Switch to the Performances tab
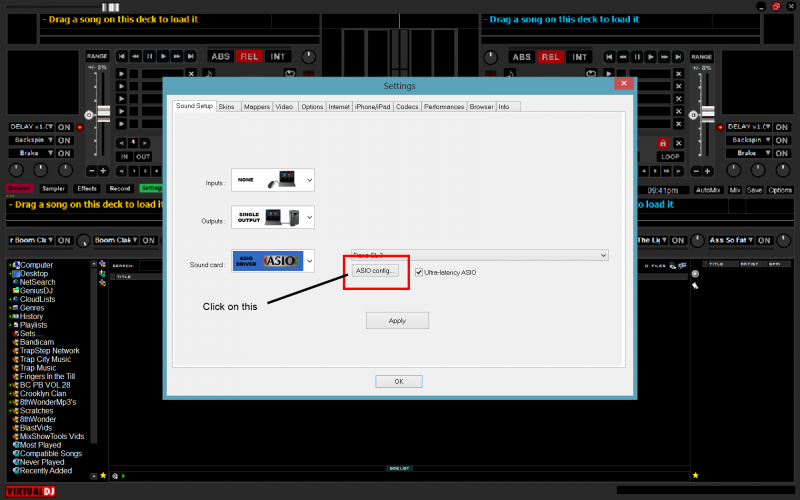The image size is (800, 500). pyautogui.click(x=444, y=107)
